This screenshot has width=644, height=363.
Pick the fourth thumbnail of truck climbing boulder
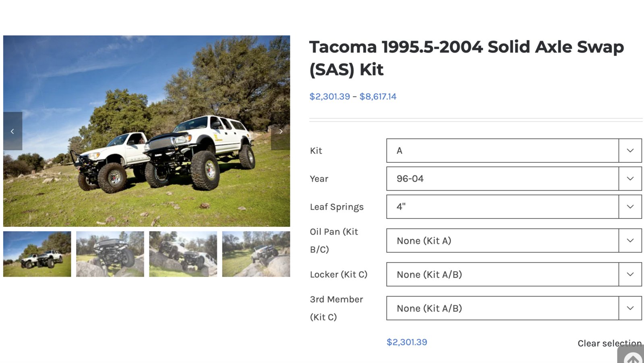pos(256,254)
